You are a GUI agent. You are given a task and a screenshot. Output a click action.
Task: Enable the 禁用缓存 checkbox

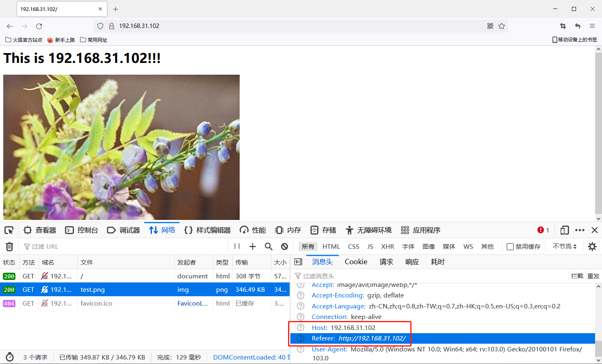[510, 246]
